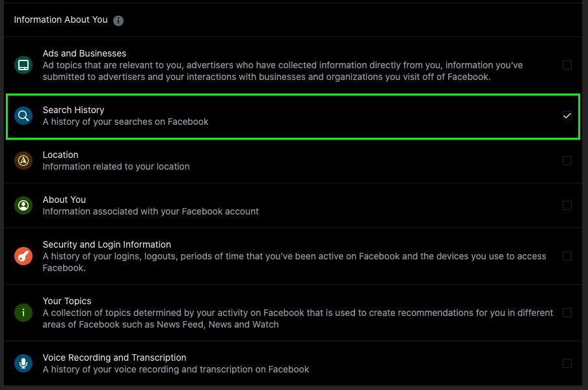The image size is (588, 390).
Task: Enable the Location checkbox
Action: tap(567, 161)
